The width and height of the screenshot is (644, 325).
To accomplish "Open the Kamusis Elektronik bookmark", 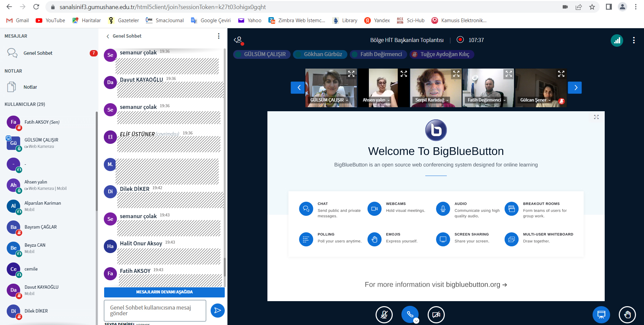I will coord(459,21).
